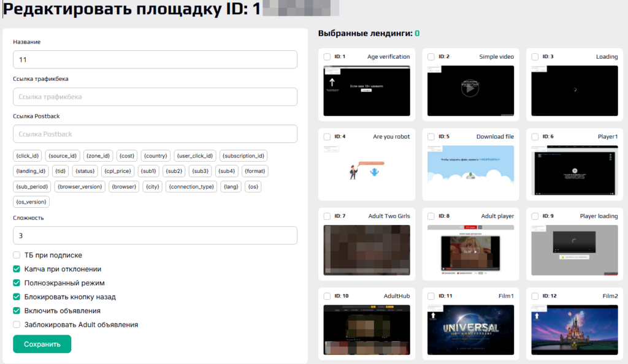
Task: Mark the ID: 10 AdultHub checkbox
Action: click(327, 297)
